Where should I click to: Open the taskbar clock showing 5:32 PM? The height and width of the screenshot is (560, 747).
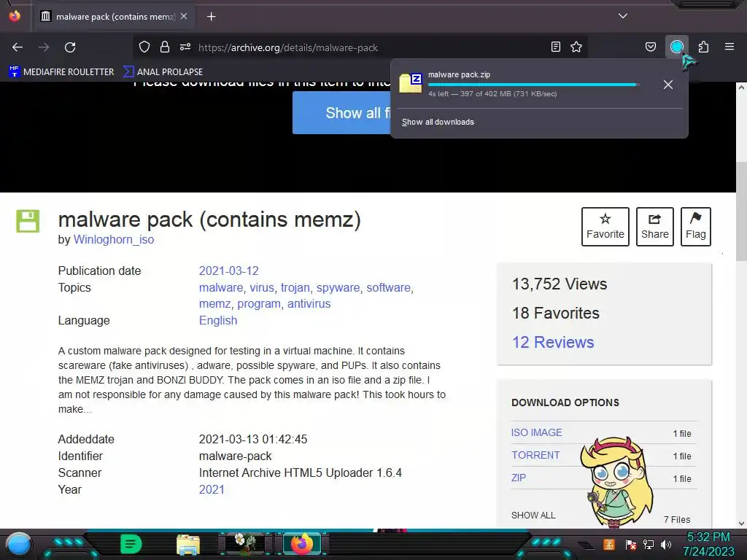click(x=708, y=544)
